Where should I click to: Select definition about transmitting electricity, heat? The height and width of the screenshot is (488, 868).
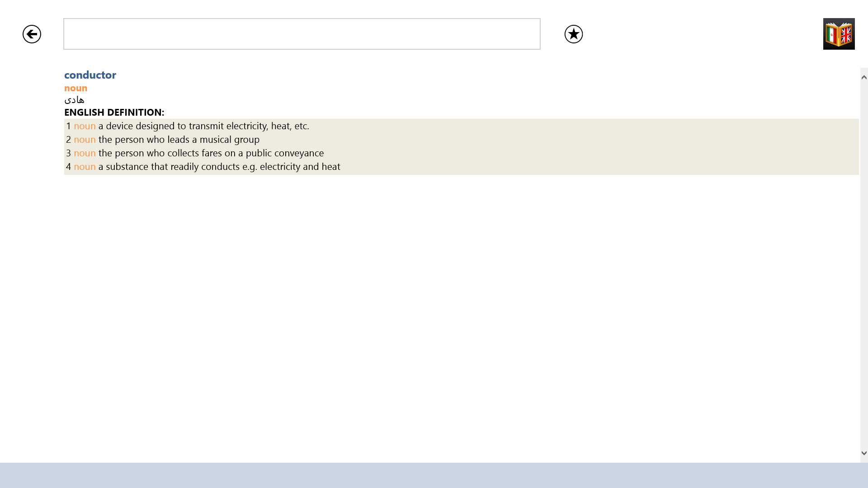point(203,126)
